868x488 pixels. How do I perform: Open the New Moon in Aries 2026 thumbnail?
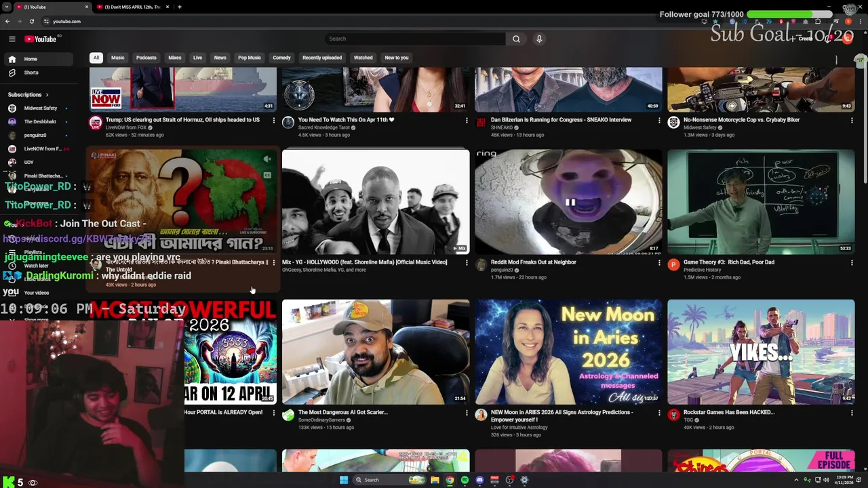(x=568, y=352)
